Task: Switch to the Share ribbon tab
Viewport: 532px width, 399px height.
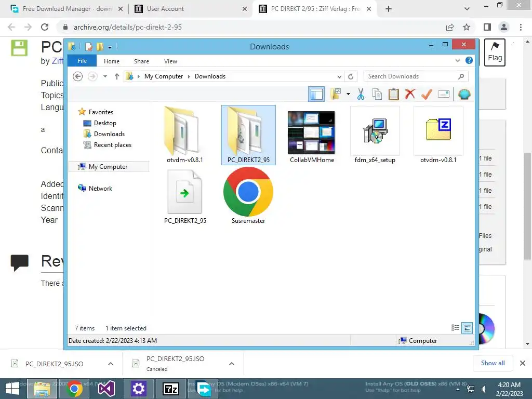Action: (141, 61)
